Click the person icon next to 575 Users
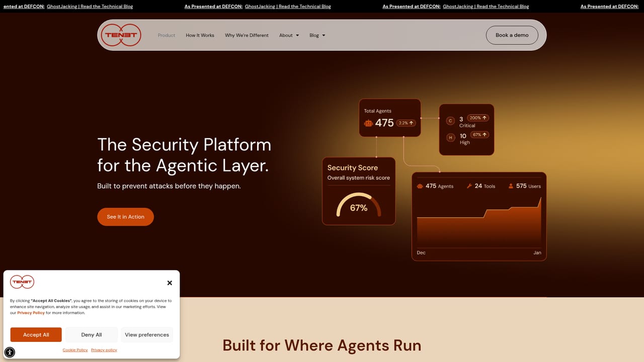The width and height of the screenshot is (644, 362). point(511,186)
